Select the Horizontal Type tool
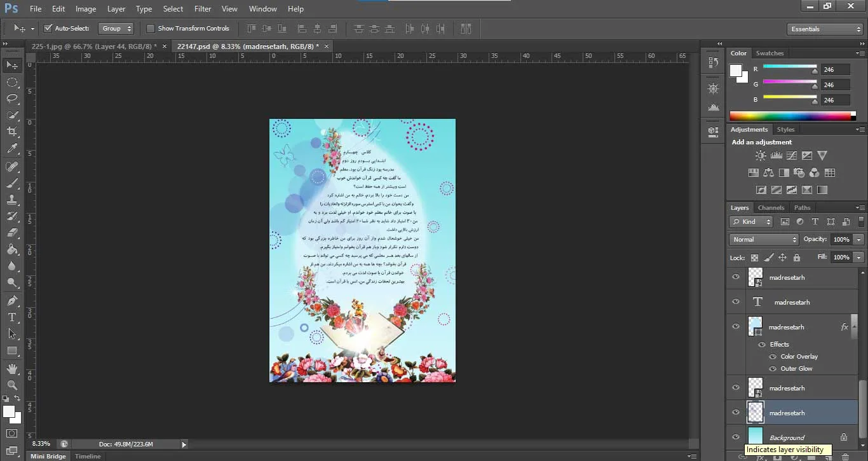The height and width of the screenshot is (461, 868). (12, 317)
